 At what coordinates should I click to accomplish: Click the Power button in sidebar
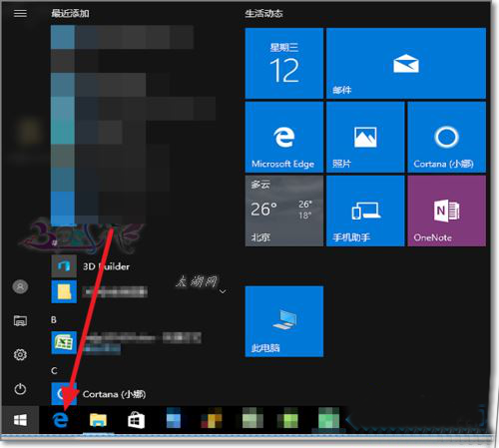click(20, 389)
